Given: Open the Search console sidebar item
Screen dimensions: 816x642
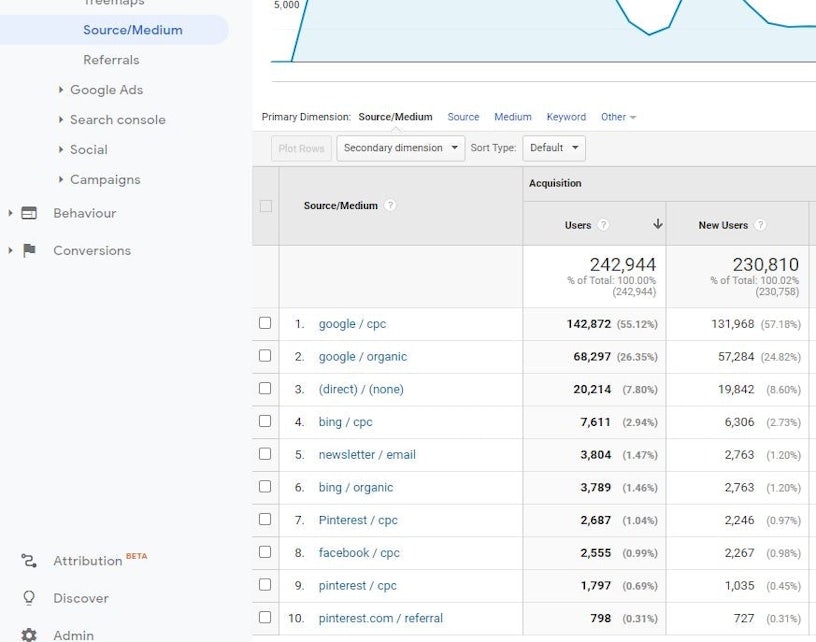Looking at the screenshot, I should (118, 120).
